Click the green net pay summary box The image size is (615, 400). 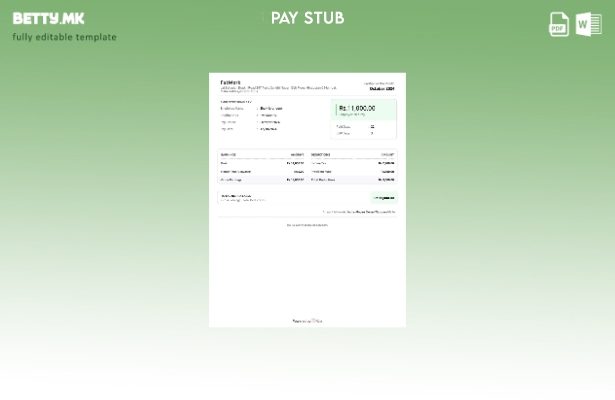(364, 119)
